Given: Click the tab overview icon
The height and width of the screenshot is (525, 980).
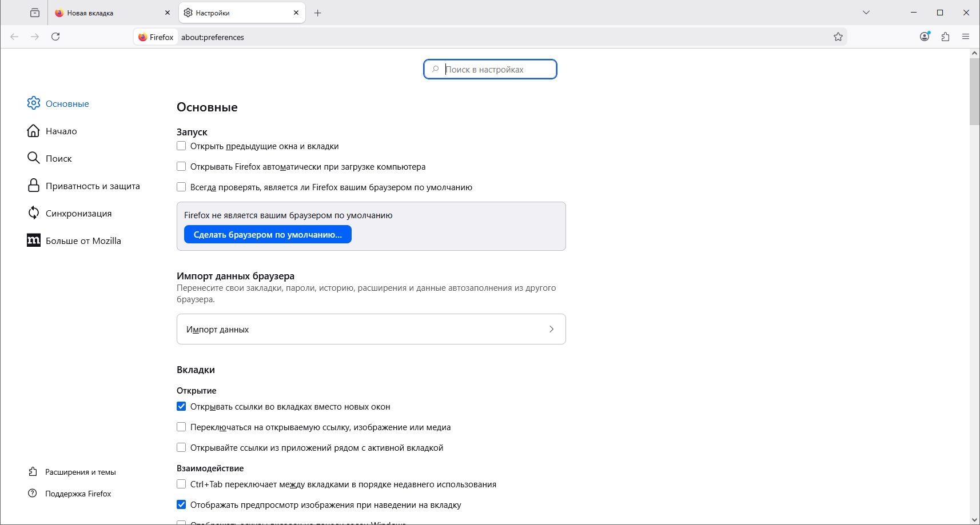Looking at the screenshot, I should tap(35, 13).
